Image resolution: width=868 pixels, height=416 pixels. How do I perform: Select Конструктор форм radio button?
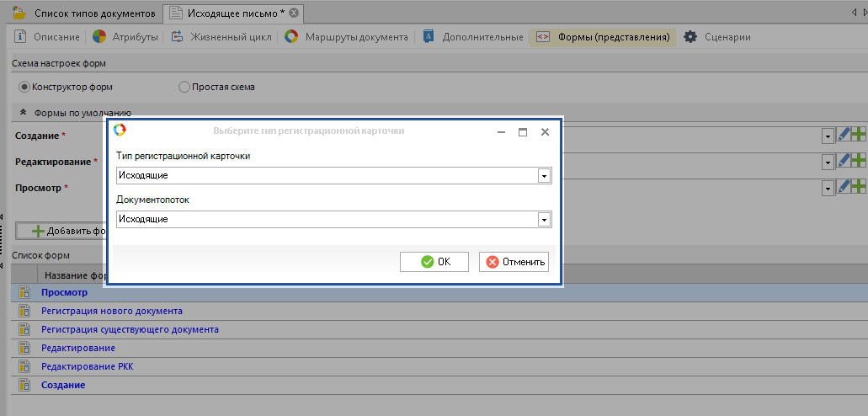pyautogui.click(x=24, y=87)
